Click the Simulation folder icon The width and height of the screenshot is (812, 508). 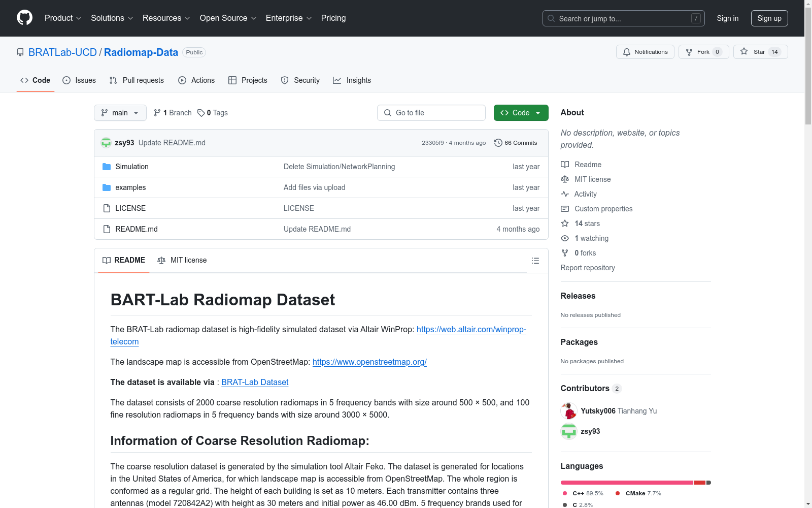pos(107,166)
